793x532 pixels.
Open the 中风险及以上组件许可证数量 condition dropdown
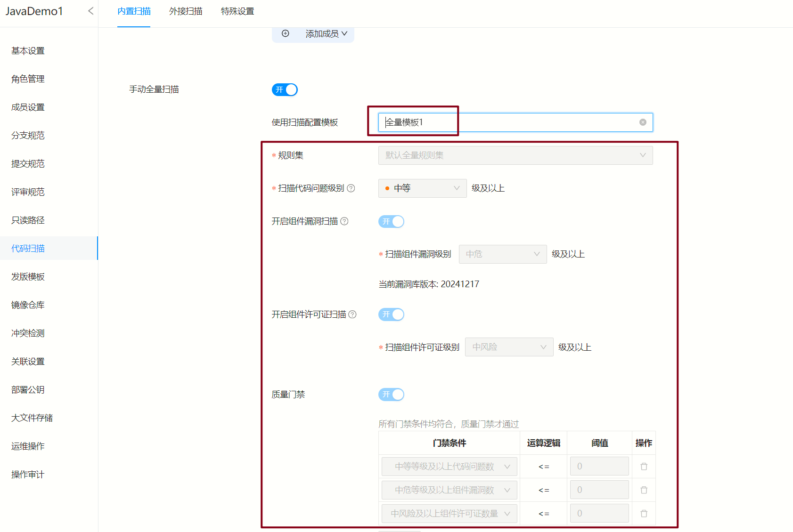click(449, 514)
